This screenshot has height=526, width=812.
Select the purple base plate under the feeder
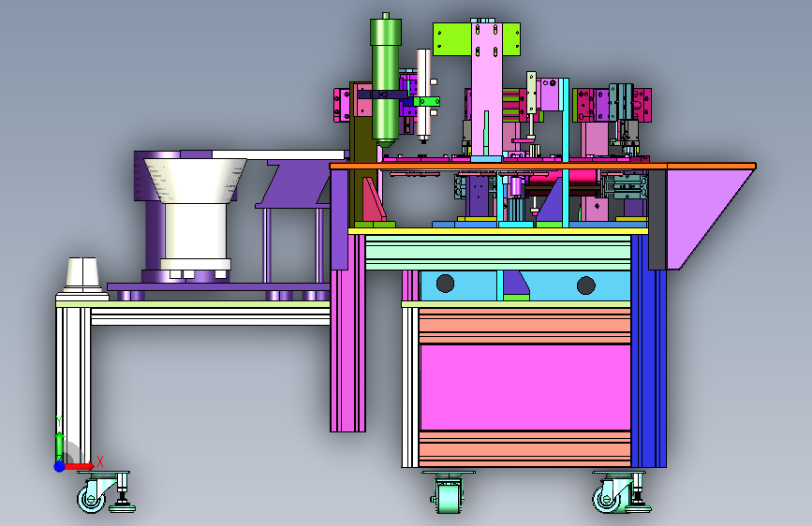[218, 286]
